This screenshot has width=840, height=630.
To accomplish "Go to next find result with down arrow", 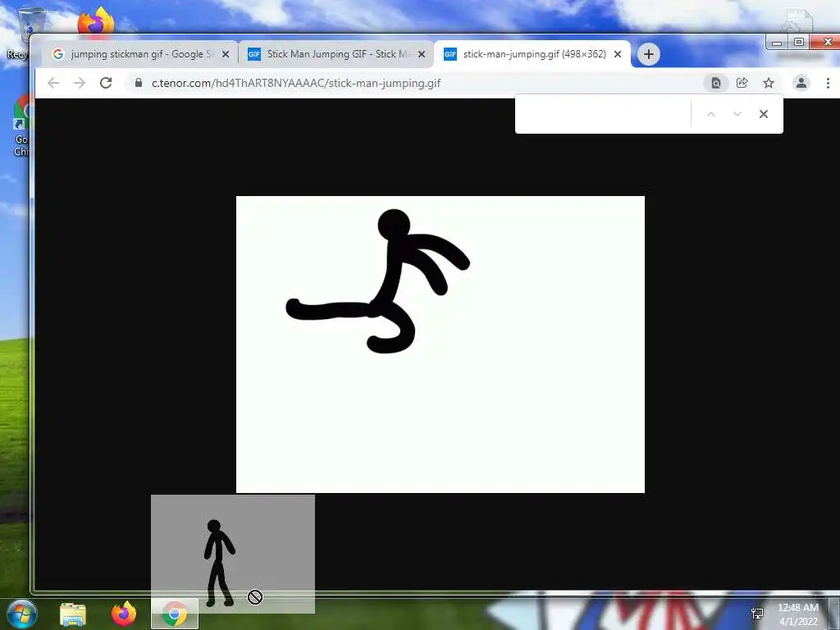I will tap(737, 114).
